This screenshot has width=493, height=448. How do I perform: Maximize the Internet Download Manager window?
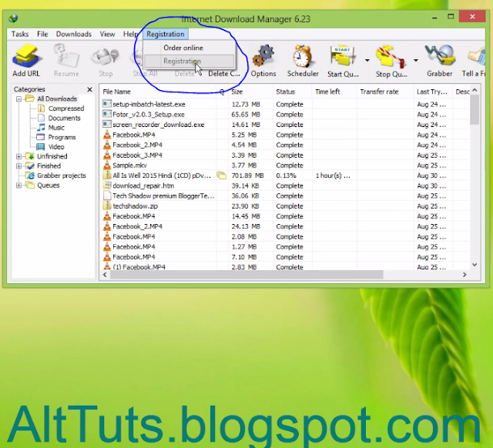pyautogui.click(x=451, y=17)
